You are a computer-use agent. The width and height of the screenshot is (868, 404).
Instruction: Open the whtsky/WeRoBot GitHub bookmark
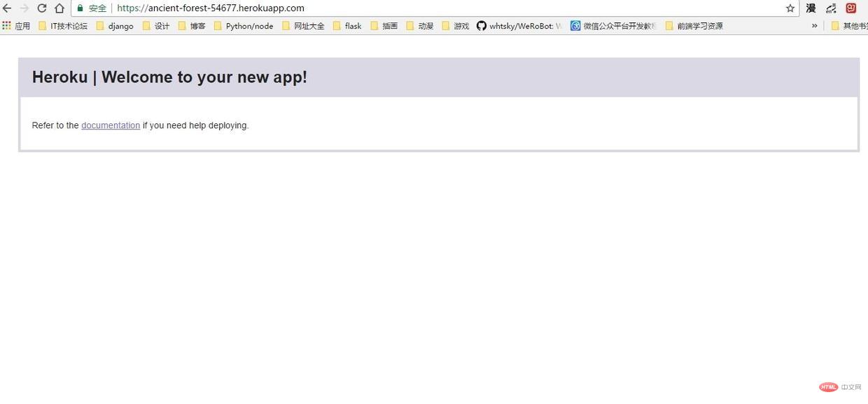[519, 26]
